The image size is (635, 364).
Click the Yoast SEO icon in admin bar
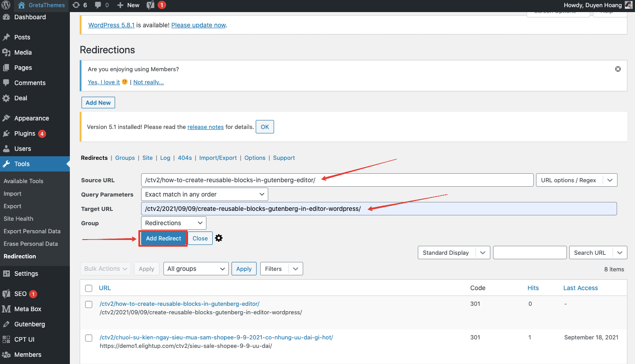[151, 5]
